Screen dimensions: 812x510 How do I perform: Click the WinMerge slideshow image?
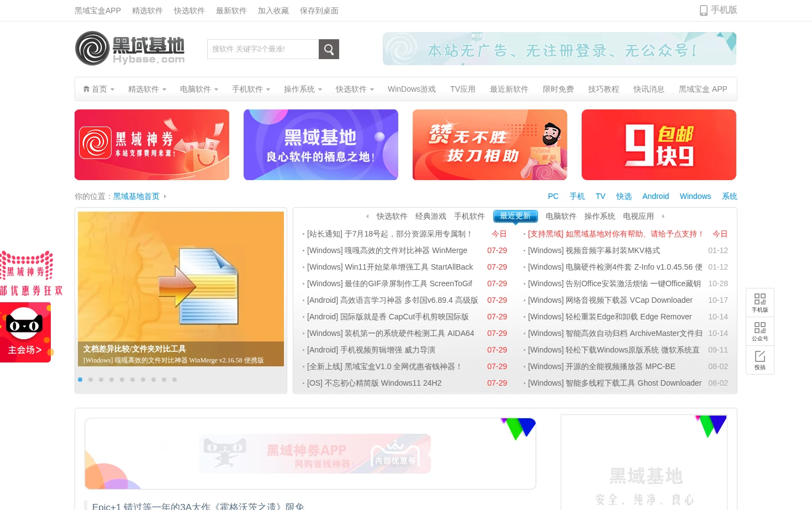tap(181, 288)
